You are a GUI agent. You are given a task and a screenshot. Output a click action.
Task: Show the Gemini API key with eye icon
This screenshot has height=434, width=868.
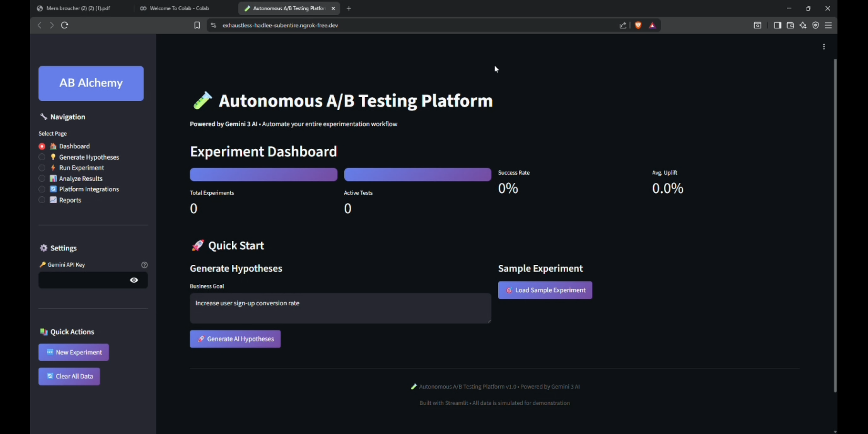134,280
